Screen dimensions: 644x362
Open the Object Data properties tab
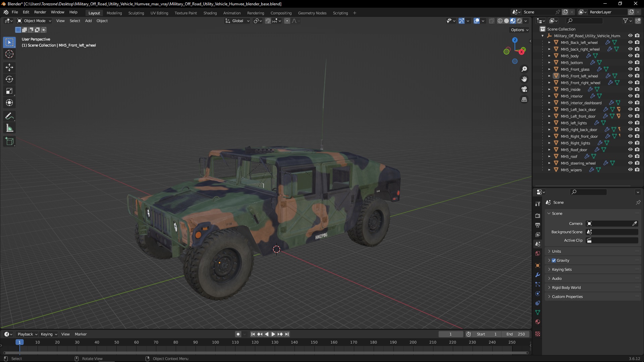(538, 312)
